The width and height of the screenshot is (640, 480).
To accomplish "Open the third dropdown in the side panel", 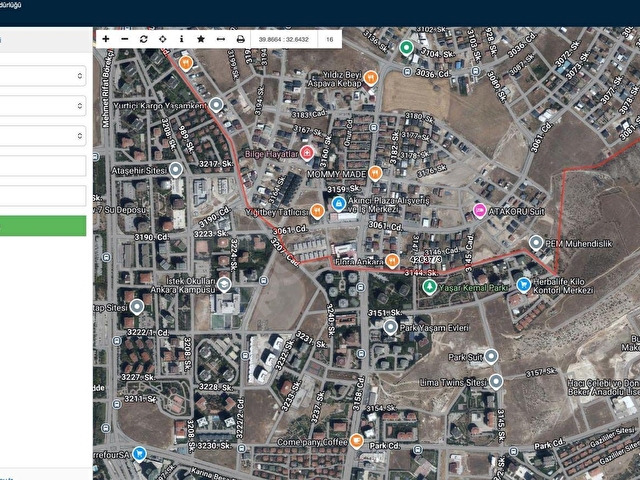I will (x=43, y=136).
